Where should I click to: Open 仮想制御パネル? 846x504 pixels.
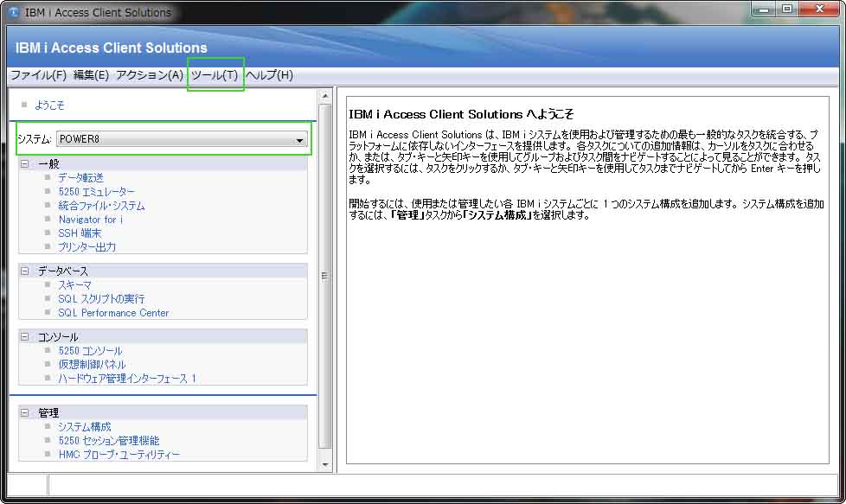[92, 365]
